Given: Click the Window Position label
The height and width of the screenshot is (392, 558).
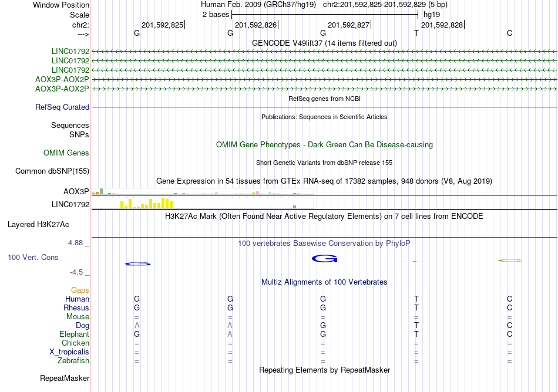Looking at the screenshot, I should (x=61, y=5).
